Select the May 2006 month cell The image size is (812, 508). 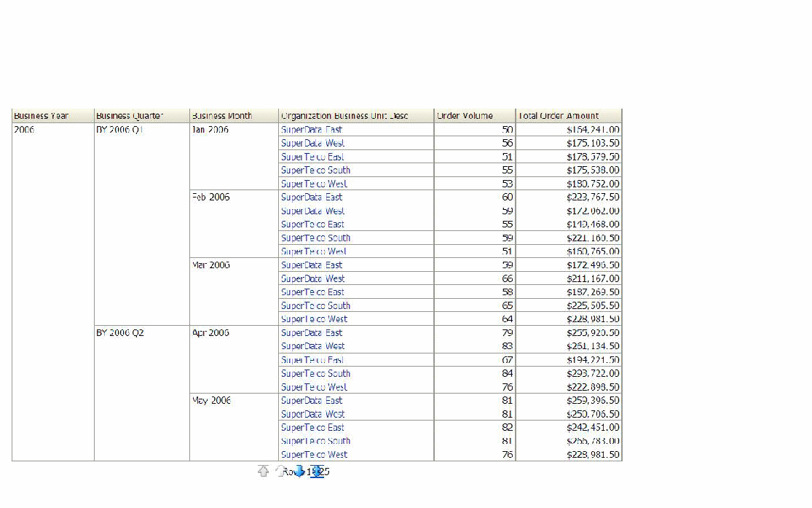[x=234, y=427]
